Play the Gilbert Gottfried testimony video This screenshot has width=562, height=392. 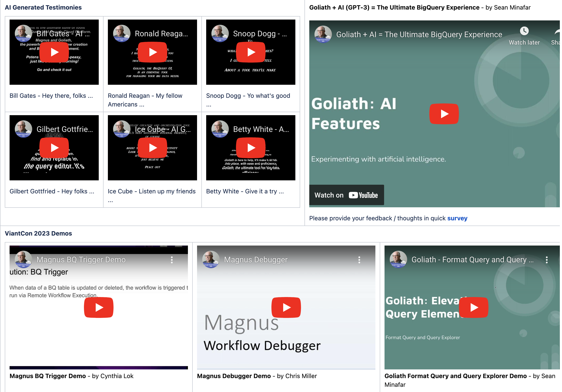[54, 148]
